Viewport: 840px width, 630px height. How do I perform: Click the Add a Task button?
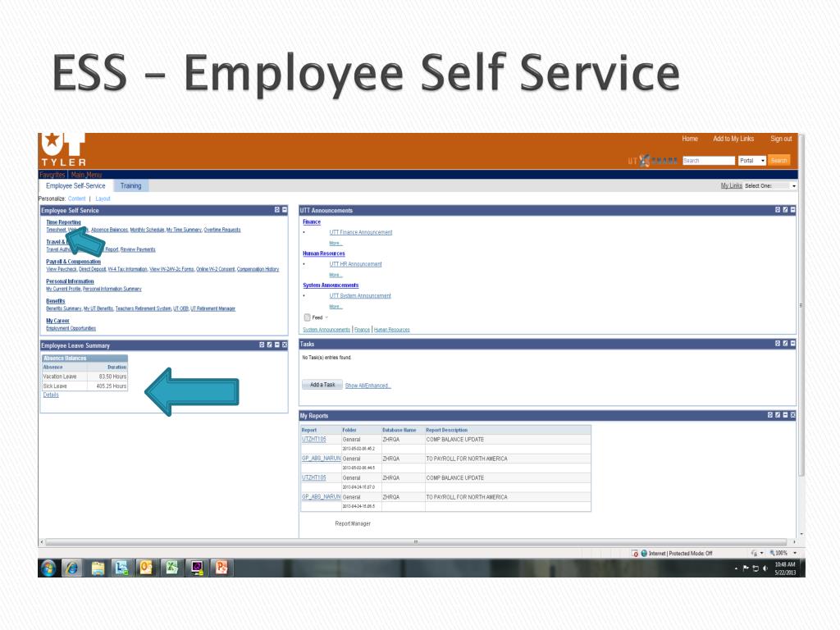322,385
